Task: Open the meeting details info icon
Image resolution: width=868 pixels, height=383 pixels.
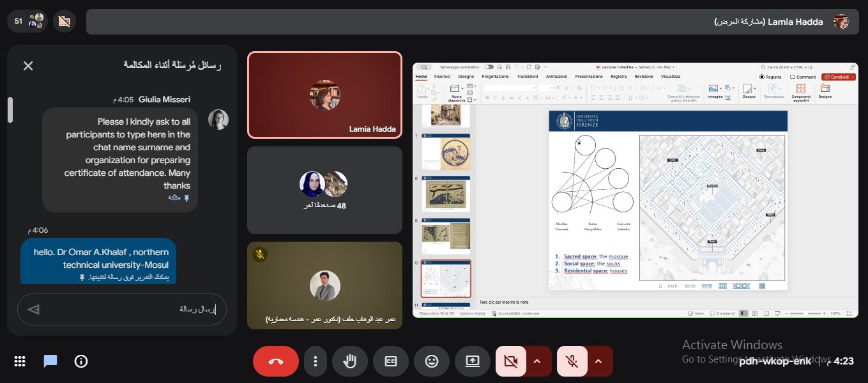Action: [81, 361]
